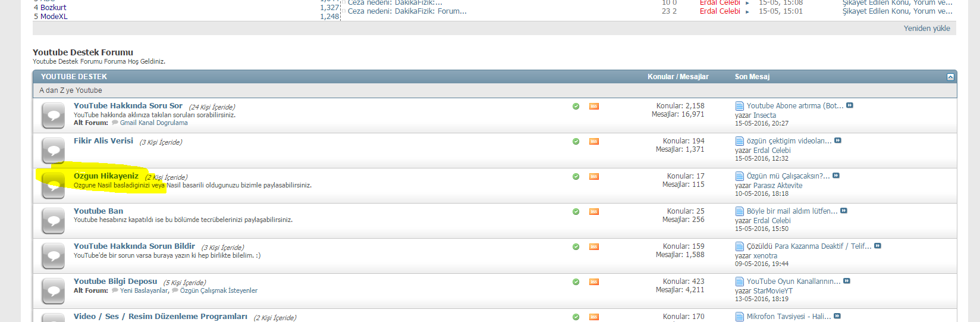The height and width of the screenshot is (322, 980).
Task: Click the forum status icon for YouTube Hakkında Soru Sor
Action: pyautogui.click(x=54, y=115)
